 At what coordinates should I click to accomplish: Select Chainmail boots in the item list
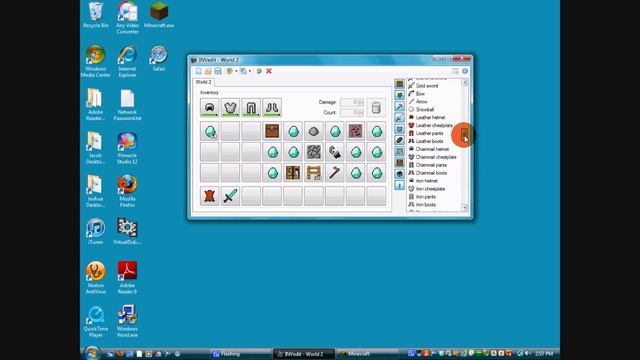[428, 173]
